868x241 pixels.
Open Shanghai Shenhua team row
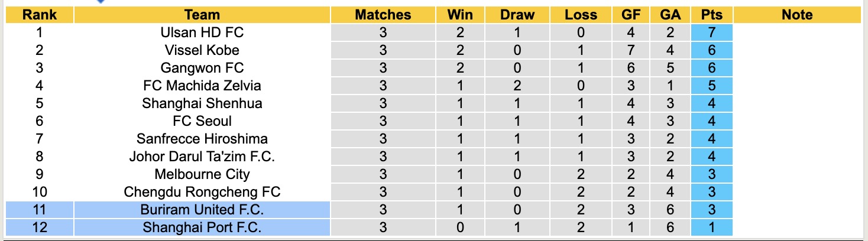point(202,103)
